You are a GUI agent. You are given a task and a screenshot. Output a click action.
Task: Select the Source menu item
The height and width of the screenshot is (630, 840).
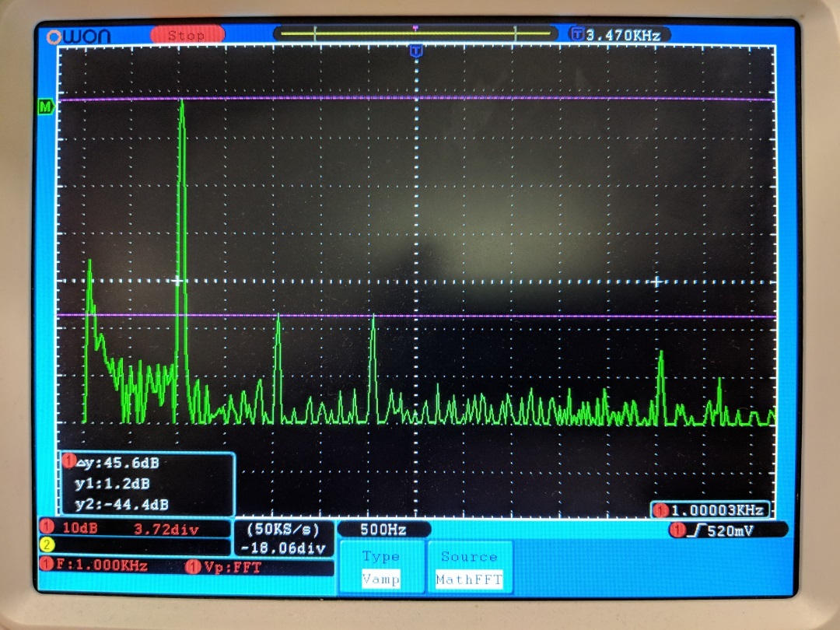[x=470, y=555]
